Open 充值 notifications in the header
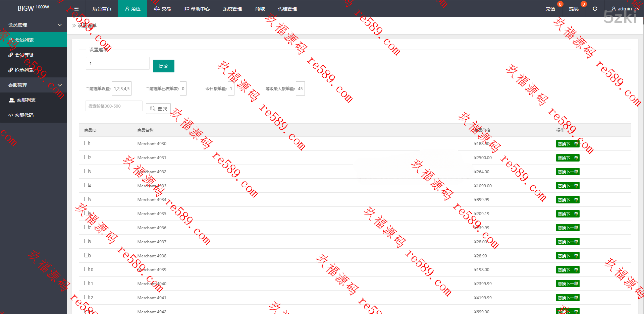The height and width of the screenshot is (314, 644). [550, 9]
